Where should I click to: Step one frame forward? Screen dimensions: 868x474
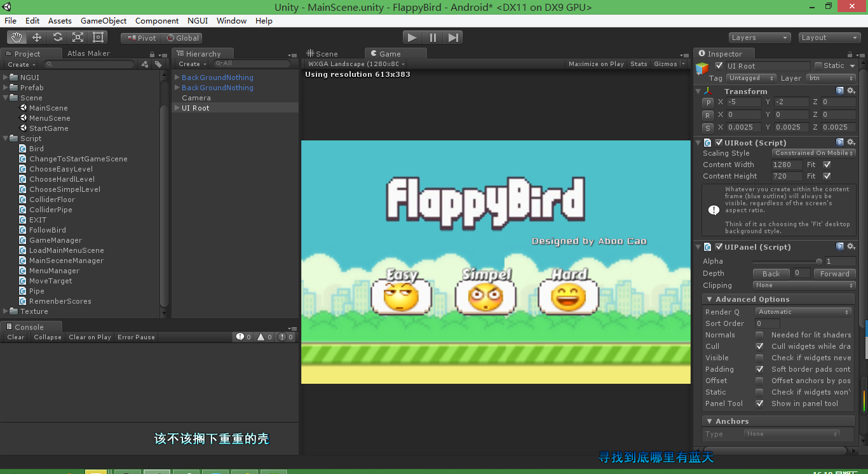453,37
